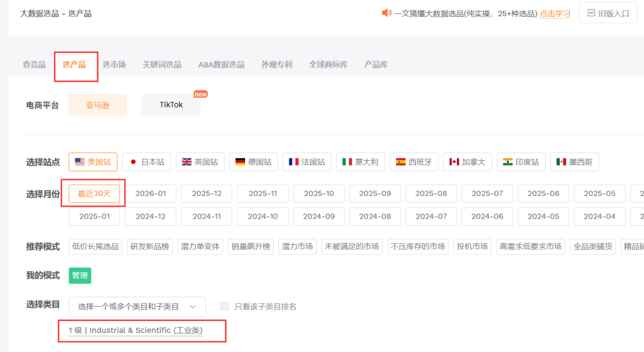The width and height of the screenshot is (644, 352).
Task: Click the exit icon inside 旧版入口 button
Action: pyautogui.click(x=590, y=12)
